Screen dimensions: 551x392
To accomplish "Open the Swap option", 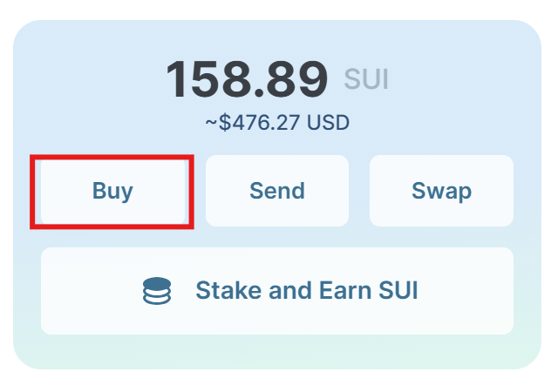I will click(x=441, y=191).
